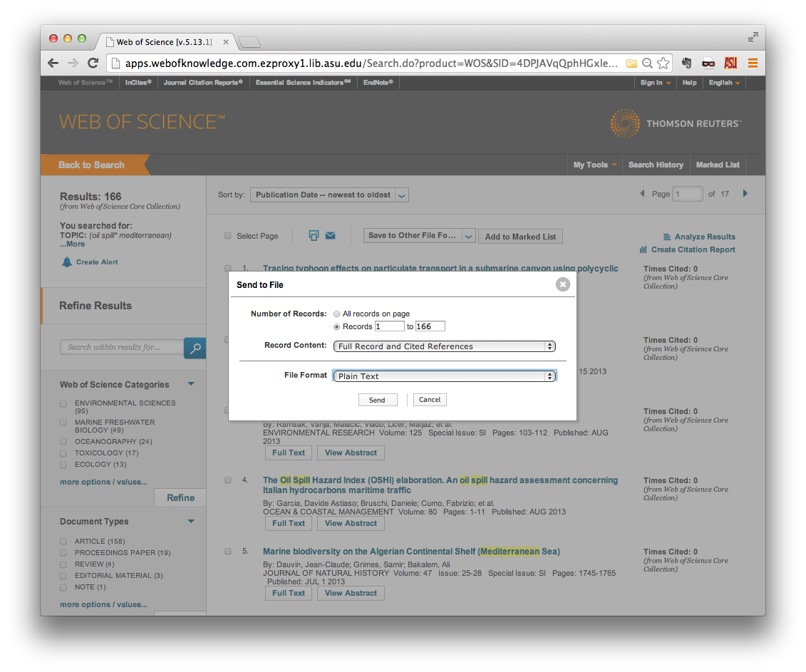
Task: Open Sort by dropdown
Action: click(x=329, y=195)
